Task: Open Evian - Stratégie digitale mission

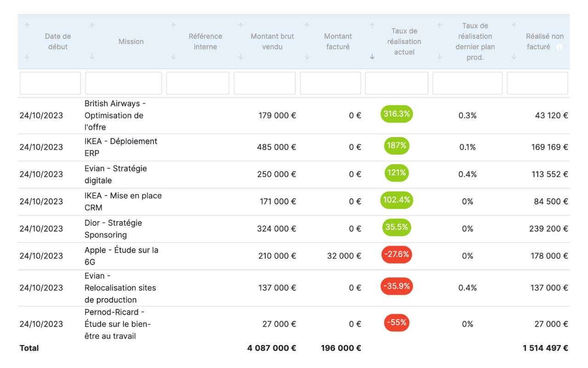Action: (x=116, y=174)
